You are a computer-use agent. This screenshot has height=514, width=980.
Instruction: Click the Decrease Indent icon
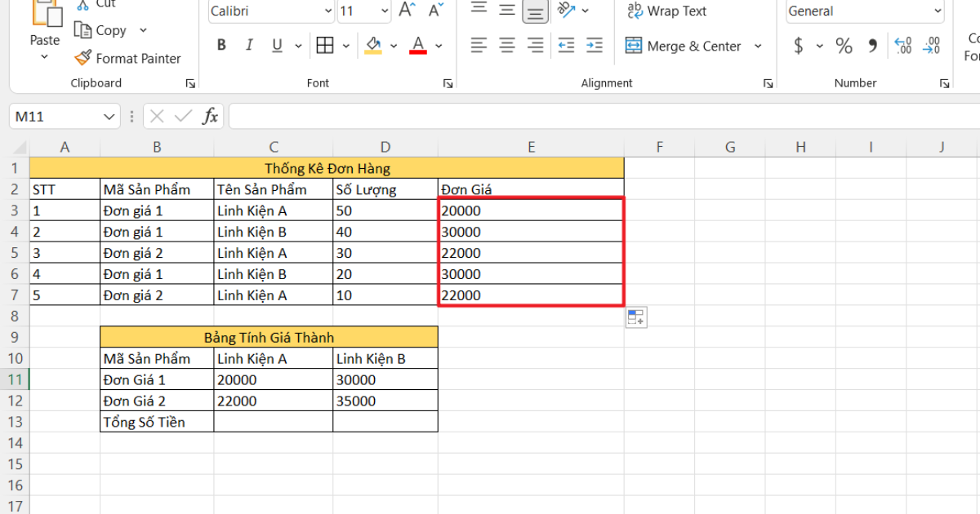click(x=565, y=46)
